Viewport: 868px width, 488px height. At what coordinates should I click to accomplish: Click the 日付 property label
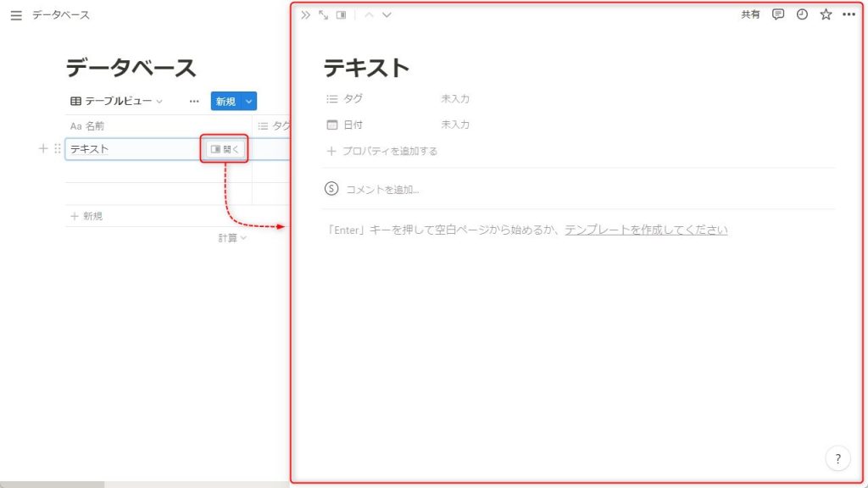pos(353,125)
